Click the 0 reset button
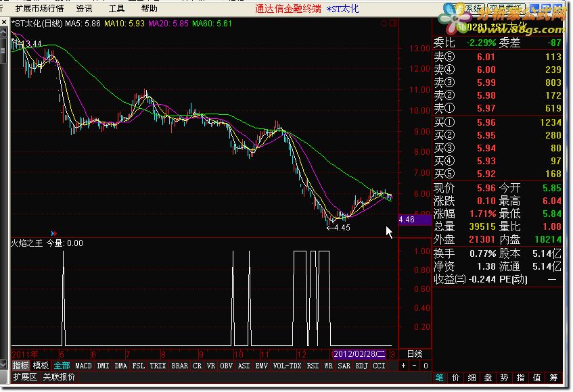The height and width of the screenshot is (392, 573). pyautogui.click(x=426, y=366)
